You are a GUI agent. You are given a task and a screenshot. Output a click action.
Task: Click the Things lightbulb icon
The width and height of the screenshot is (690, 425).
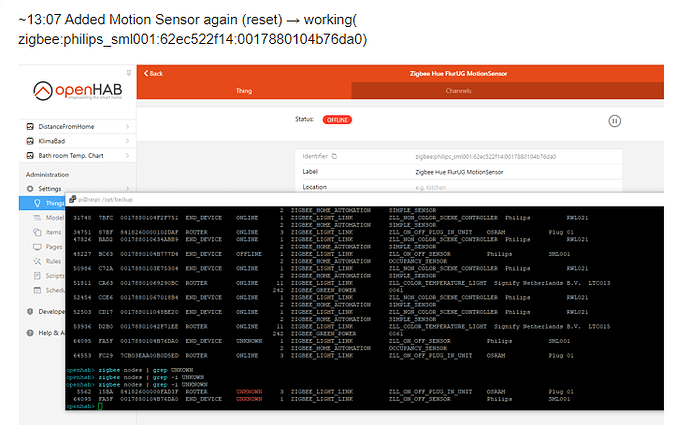coord(37,203)
